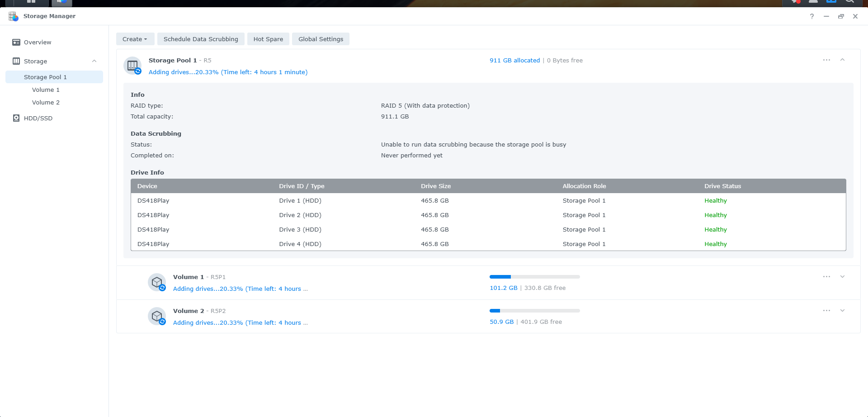The height and width of the screenshot is (417, 868).
Task: Click Healthy status for Drive 4 row
Action: (716, 244)
